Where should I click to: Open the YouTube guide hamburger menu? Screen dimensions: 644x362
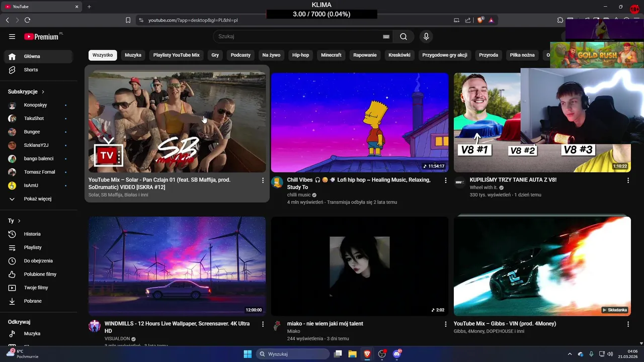coord(12,37)
